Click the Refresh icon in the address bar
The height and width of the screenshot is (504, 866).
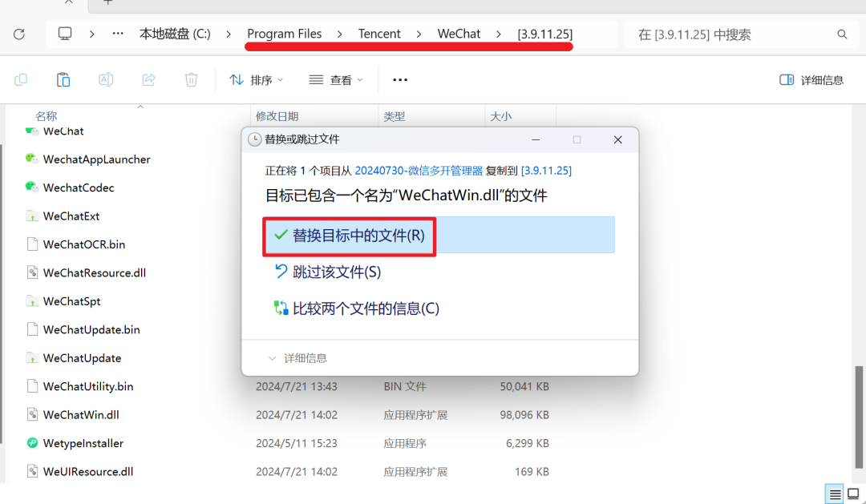(19, 34)
